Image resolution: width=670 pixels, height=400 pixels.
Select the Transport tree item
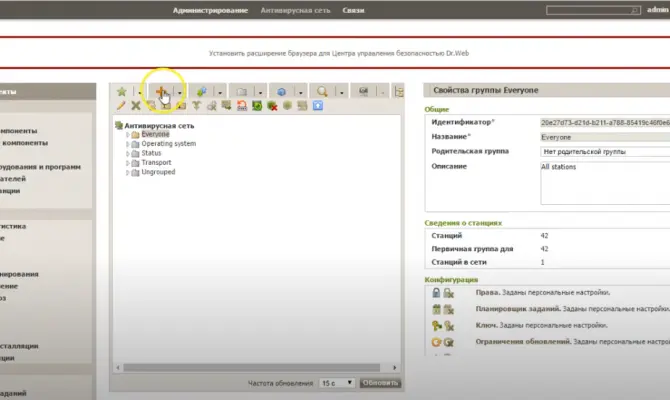tap(156, 162)
